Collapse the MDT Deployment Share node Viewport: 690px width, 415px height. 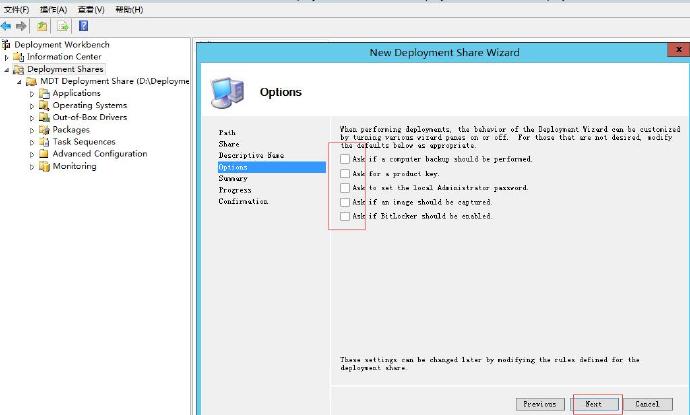pyautogui.click(x=19, y=82)
